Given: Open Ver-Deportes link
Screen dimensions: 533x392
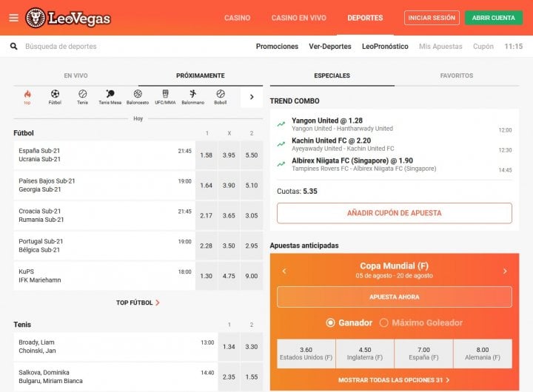Looking at the screenshot, I should pos(330,46).
